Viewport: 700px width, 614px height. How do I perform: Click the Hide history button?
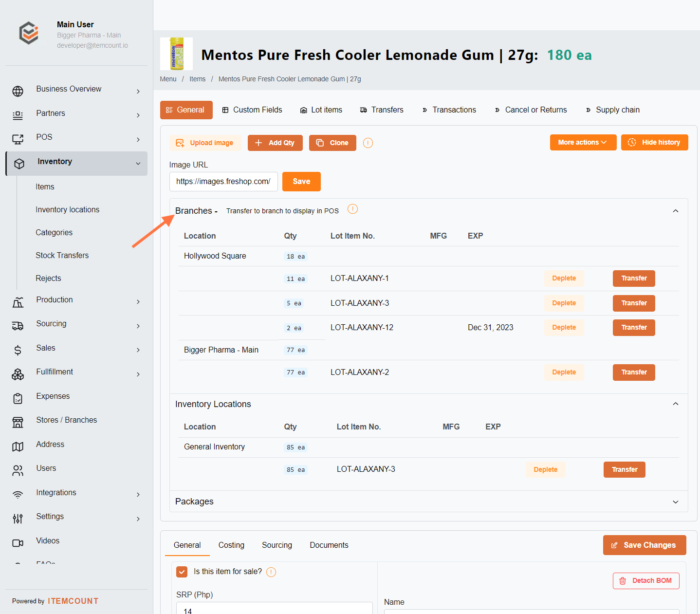point(655,142)
